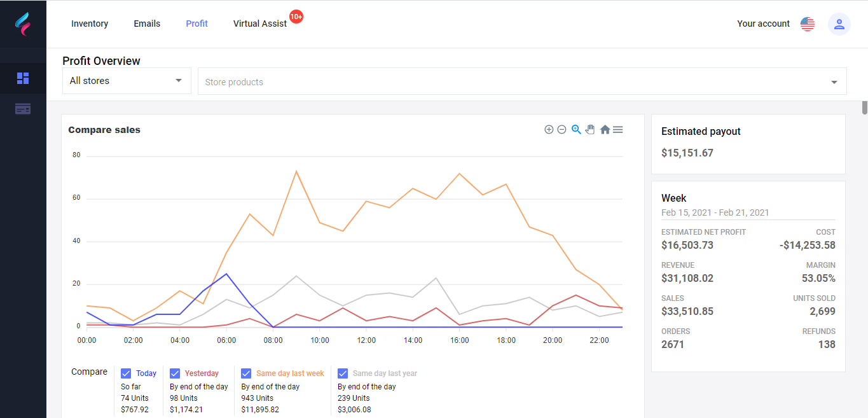Expand the All stores dropdown
Image resolution: width=868 pixels, height=418 pixels.
tap(127, 81)
